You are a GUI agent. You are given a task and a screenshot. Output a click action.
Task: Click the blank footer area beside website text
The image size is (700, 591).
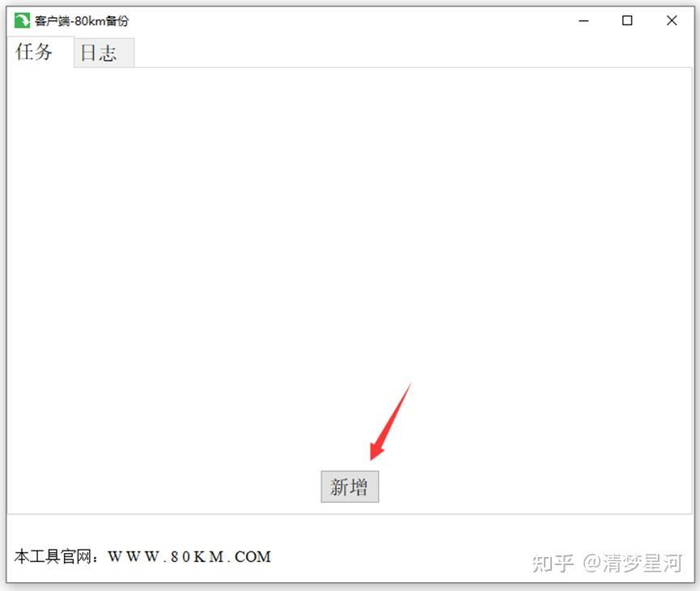pyautogui.click(x=401, y=557)
